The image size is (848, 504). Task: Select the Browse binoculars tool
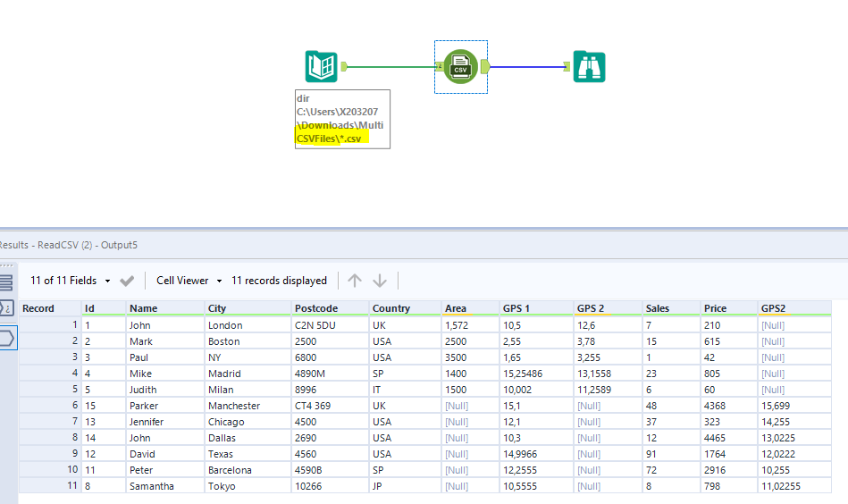[589, 67]
